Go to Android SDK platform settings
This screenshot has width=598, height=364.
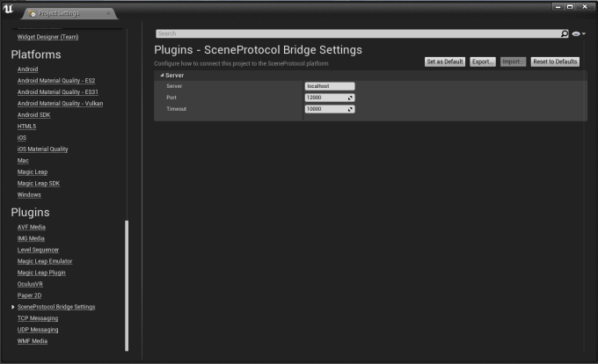click(35, 114)
